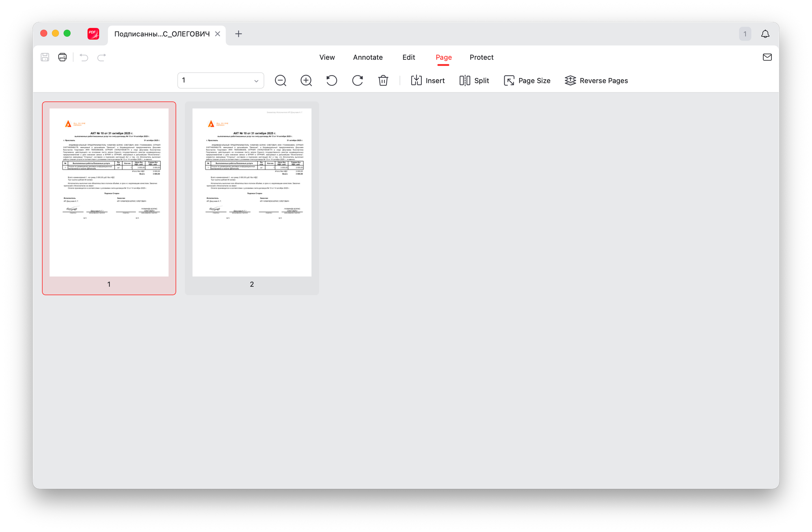Viewport: 812px width, 532px height.
Task: Click the Split document button
Action: coord(474,80)
